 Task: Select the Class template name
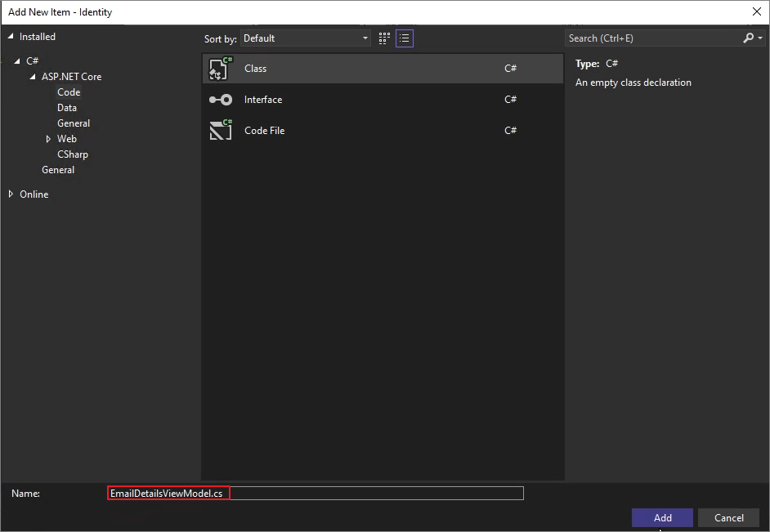(x=255, y=69)
